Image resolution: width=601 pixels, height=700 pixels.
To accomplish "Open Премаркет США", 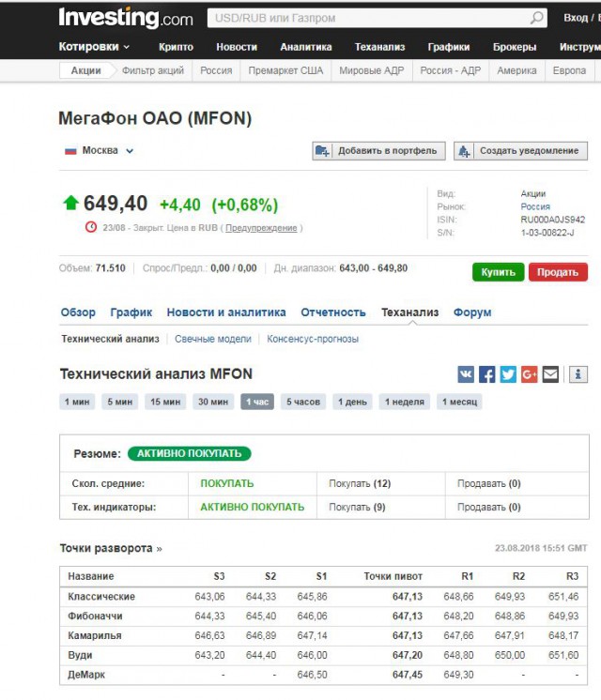I will (285, 70).
